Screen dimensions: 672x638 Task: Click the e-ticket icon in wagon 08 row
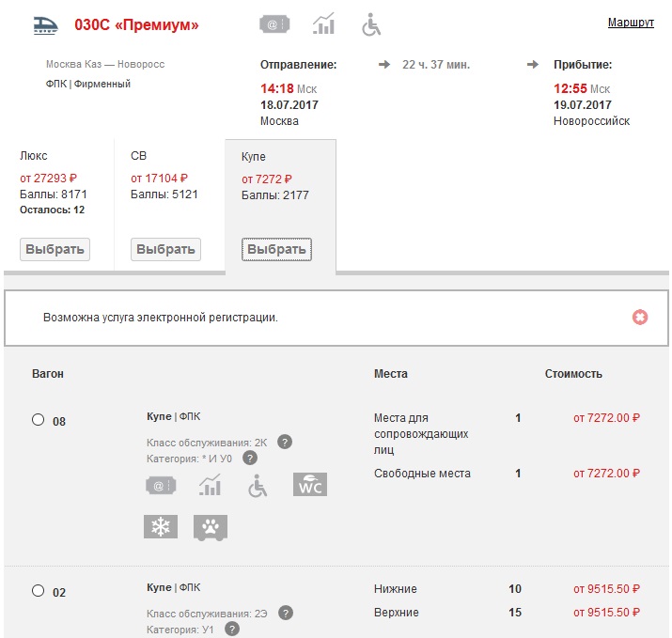coord(161,485)
